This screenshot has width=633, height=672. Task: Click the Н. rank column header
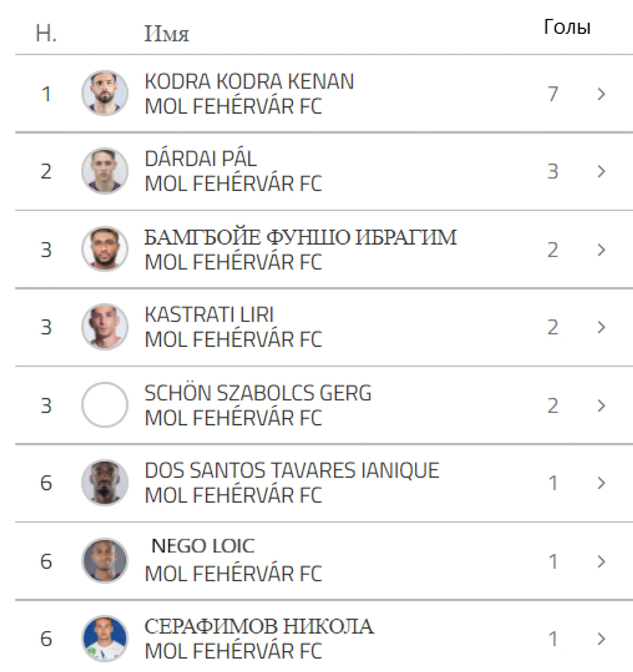(46, 34)
